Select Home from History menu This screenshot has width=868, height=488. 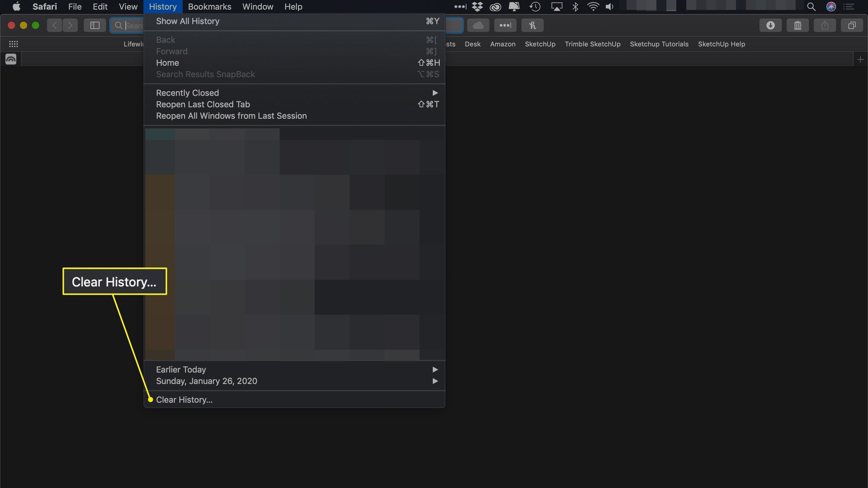[168, 63]
